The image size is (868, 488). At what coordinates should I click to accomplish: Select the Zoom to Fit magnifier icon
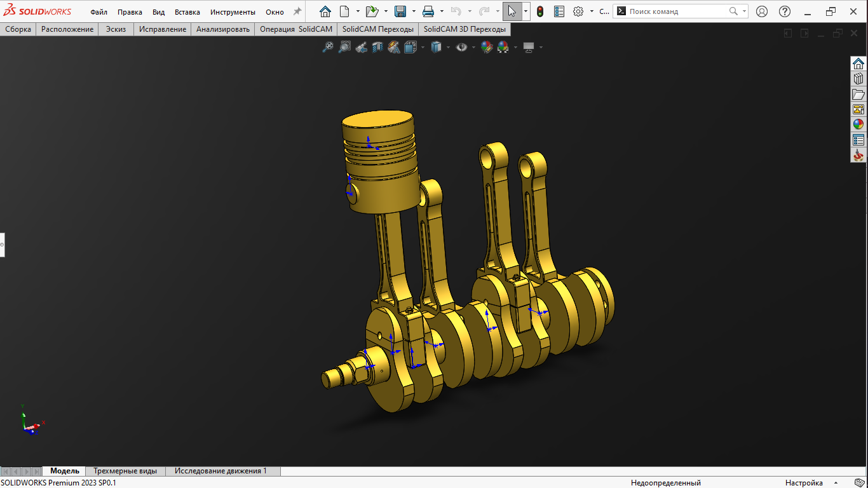coord(327,47)
